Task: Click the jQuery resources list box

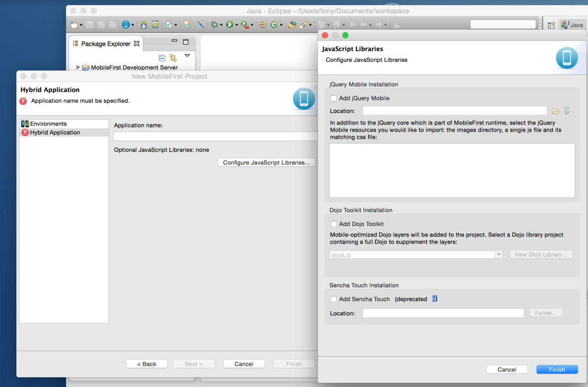Action: pyautogui.click(x=452, y=170)
